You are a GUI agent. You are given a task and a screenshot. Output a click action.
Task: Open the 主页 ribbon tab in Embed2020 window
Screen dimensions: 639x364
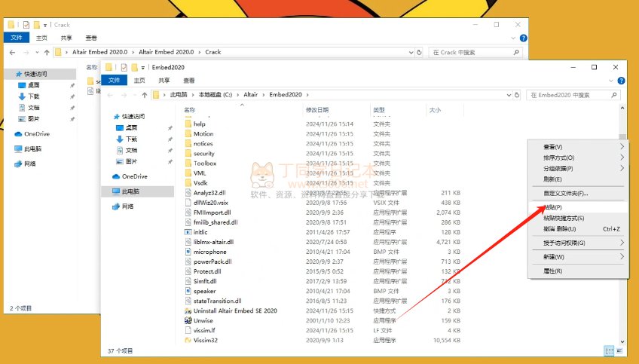(139, 80)
